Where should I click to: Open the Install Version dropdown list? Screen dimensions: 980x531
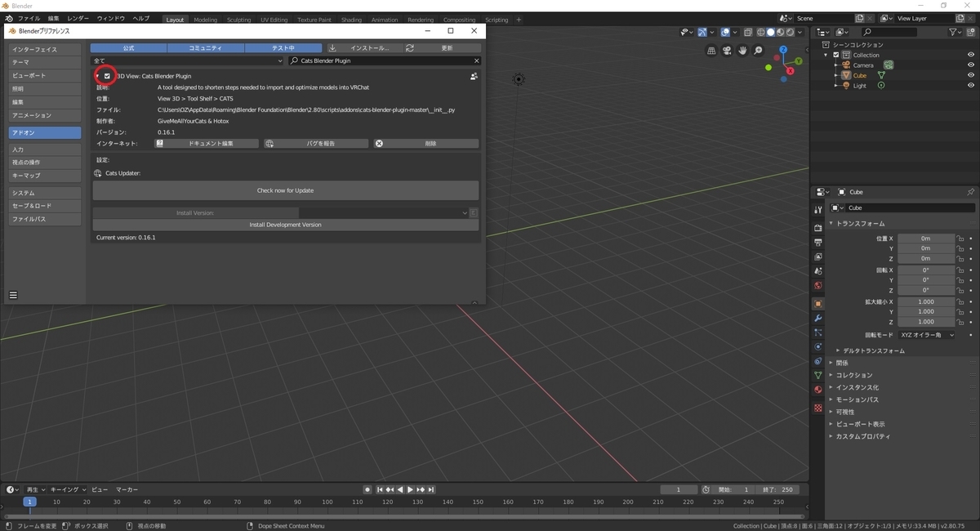384,212
